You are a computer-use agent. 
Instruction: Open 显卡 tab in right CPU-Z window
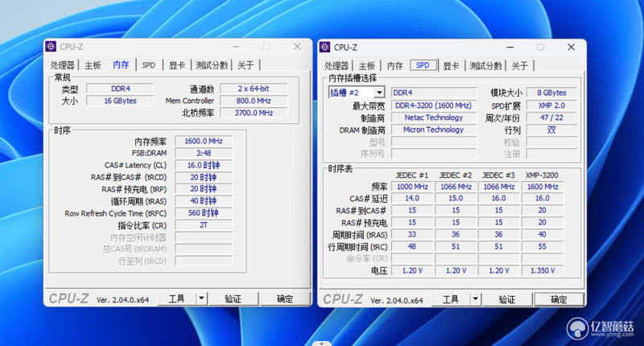(x=451, y=66)
